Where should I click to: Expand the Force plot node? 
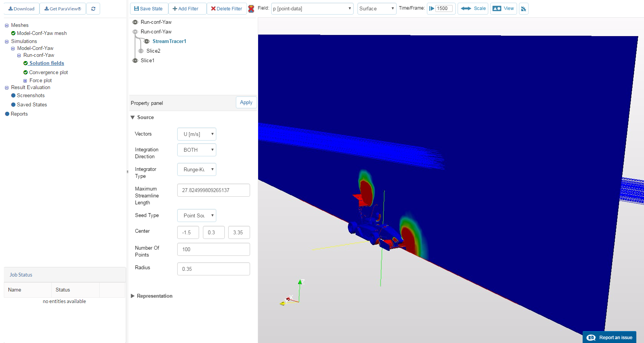[x=25, y=81]
